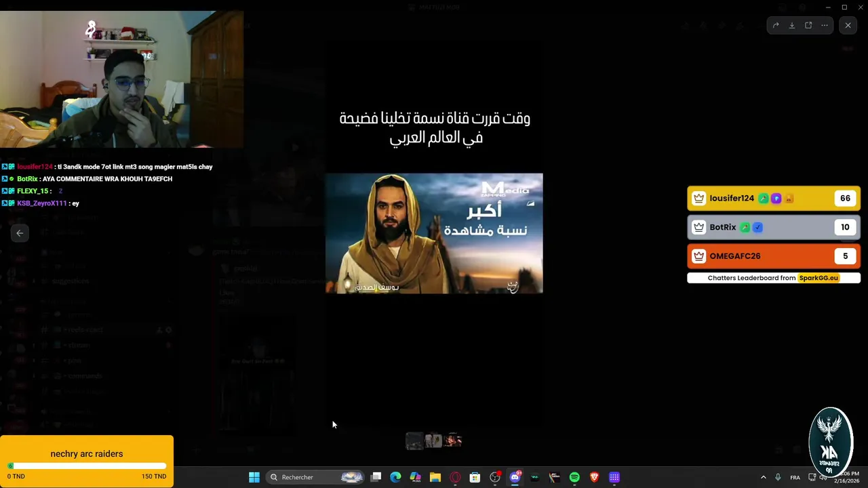The image size is (868, 488).
Task: Open the three-dots more options menu
Action: (825, 26)
